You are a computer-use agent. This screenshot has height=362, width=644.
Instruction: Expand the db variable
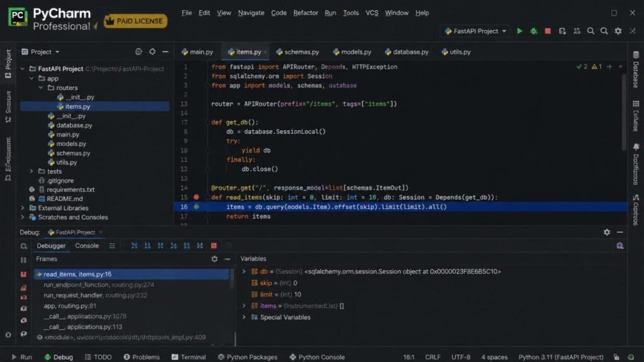pyautogui.click(x=244, y=271)
